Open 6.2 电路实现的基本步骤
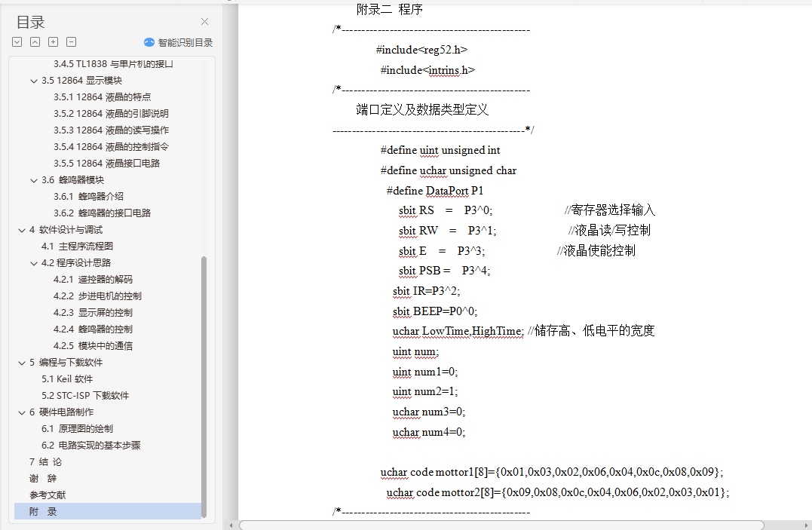 coord(91,445)
